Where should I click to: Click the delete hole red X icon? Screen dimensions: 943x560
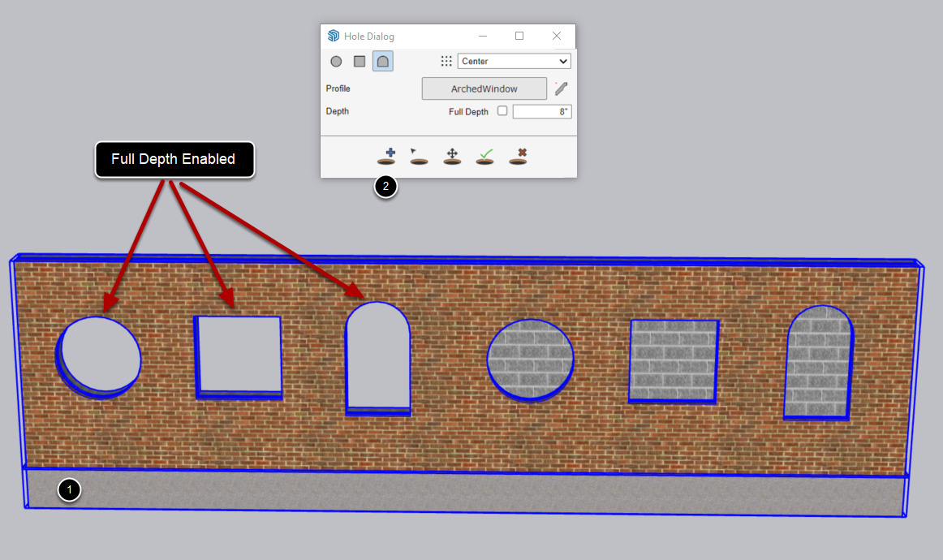click(518, 157)
